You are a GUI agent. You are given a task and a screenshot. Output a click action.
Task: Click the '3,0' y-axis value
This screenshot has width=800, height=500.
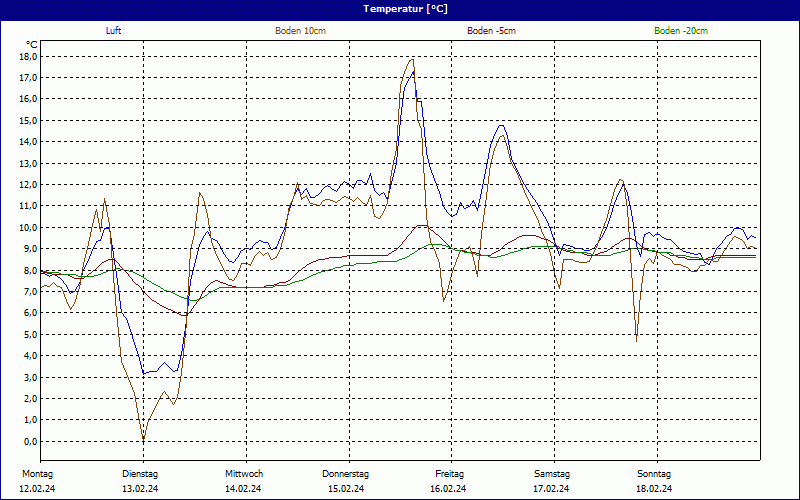pos(32,378)
